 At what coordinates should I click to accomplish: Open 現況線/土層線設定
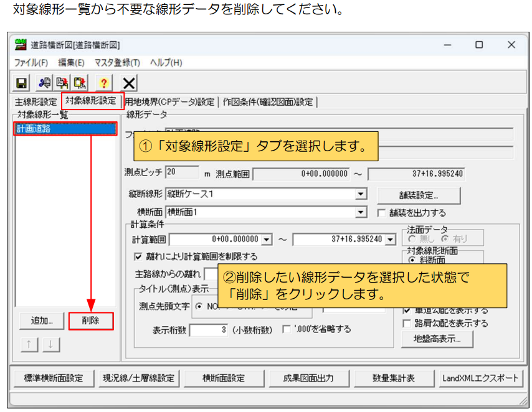click(x=138, y=378)
